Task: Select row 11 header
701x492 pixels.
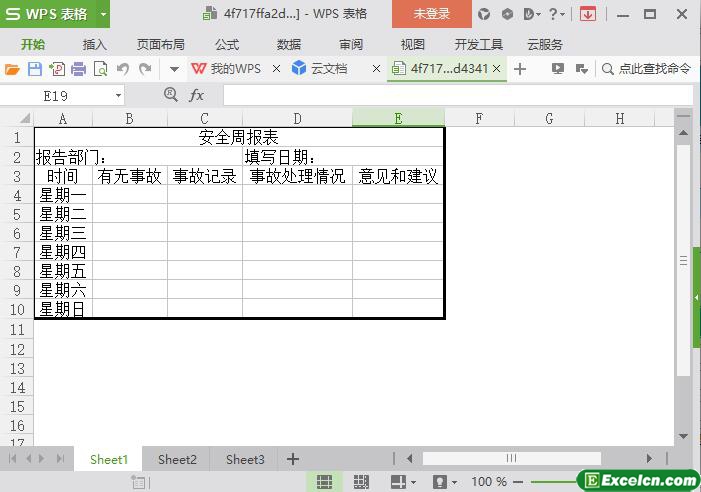Action: (x=17, y=330)
